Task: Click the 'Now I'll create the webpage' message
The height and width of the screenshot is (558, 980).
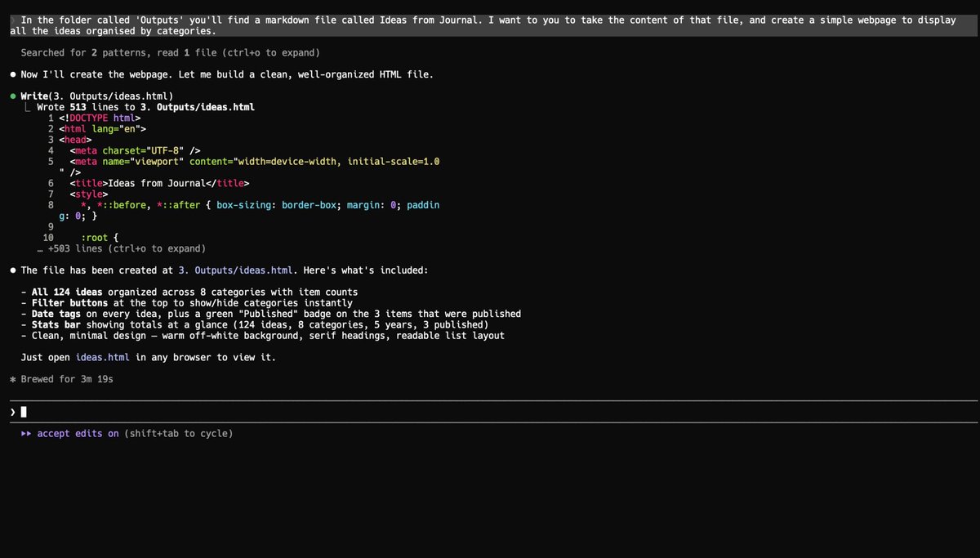Action: coord(227,74)
